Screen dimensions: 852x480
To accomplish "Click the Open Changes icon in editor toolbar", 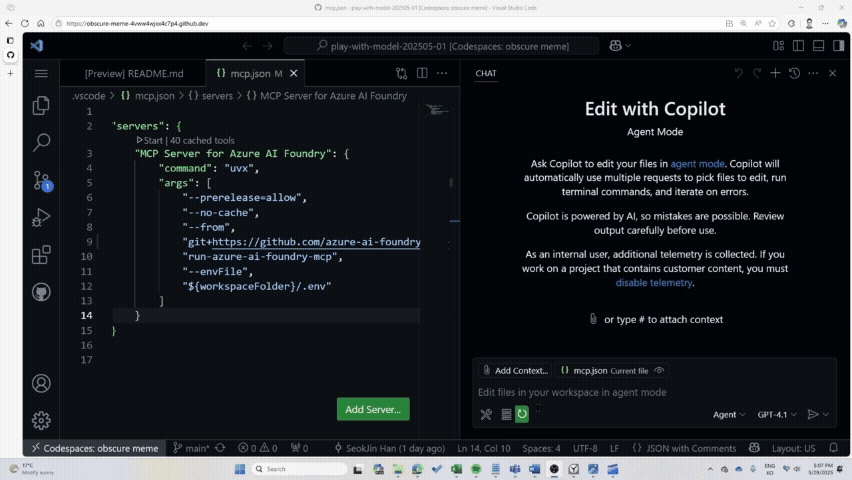I will pos(402,73).
